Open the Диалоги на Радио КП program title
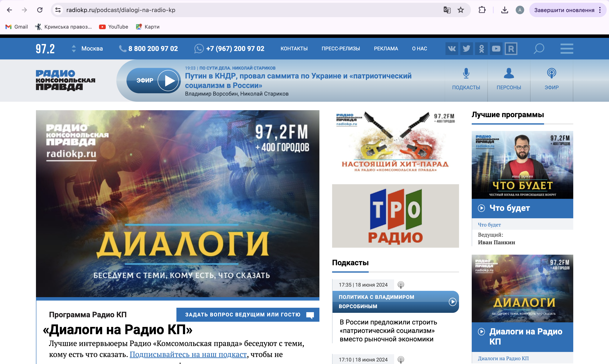Viewport: 609px width, 364px height. pos(526,337)
